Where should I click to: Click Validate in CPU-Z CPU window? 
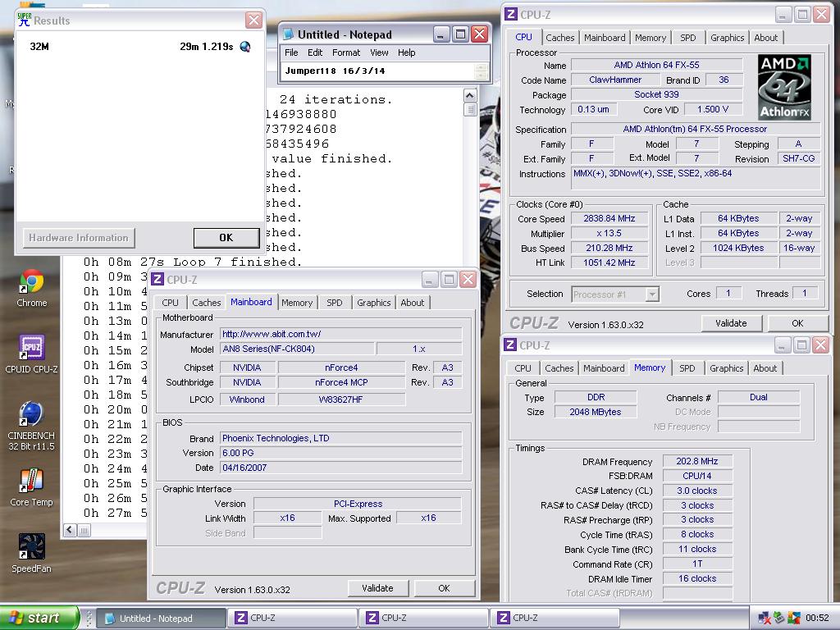pyautogui.click(x=731, y=323)
